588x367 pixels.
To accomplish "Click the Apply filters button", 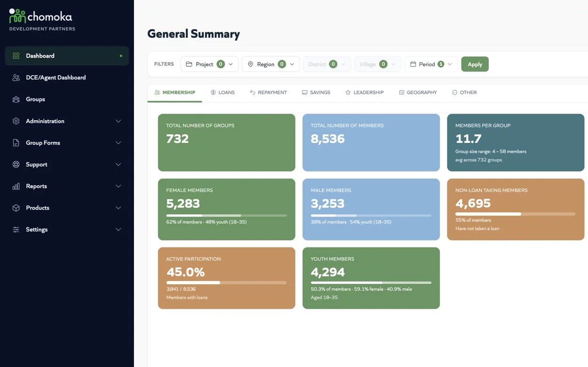I will [475, 64].
